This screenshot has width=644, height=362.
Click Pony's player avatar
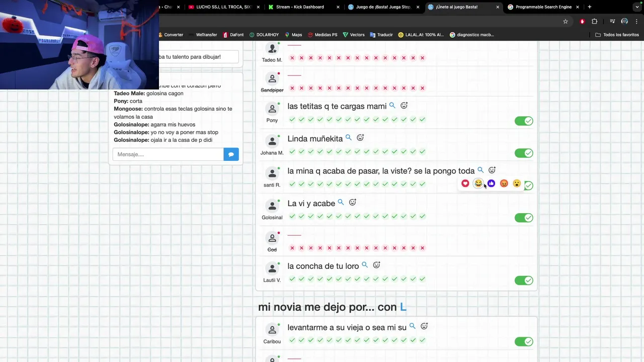click(x=272, y=109)
